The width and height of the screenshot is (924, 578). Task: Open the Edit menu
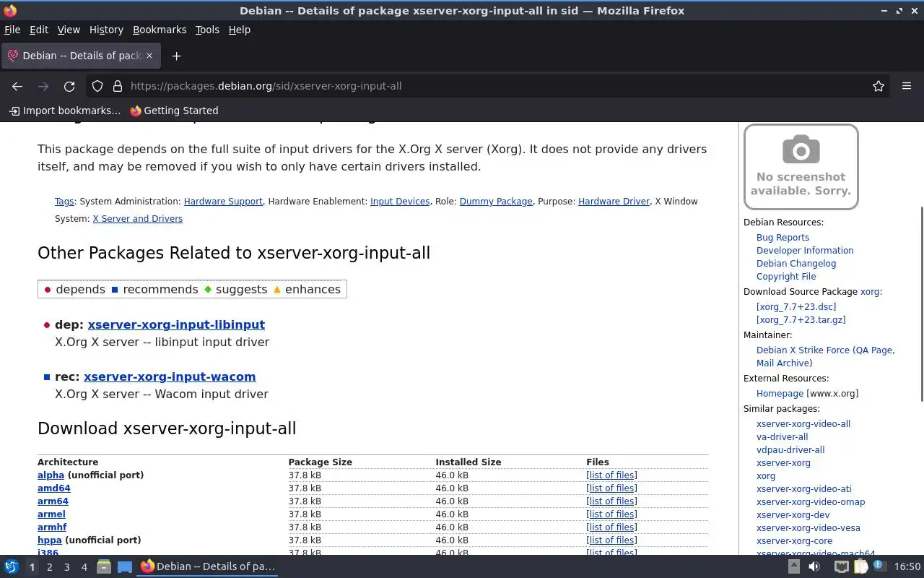(x=39, y=30)
